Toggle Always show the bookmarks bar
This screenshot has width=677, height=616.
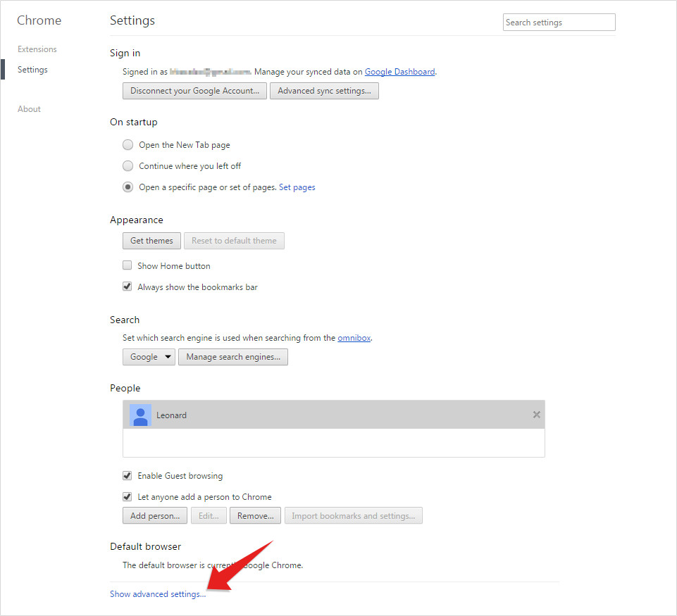pyautogui.click(x=128, y=287)
